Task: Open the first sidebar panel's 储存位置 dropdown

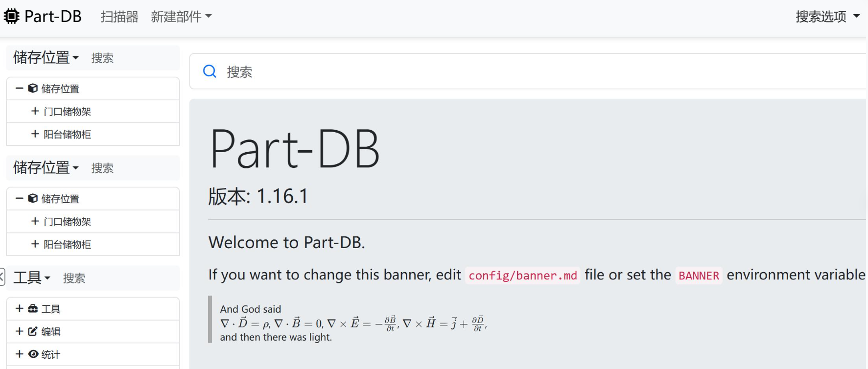Action: click(46, 58)
